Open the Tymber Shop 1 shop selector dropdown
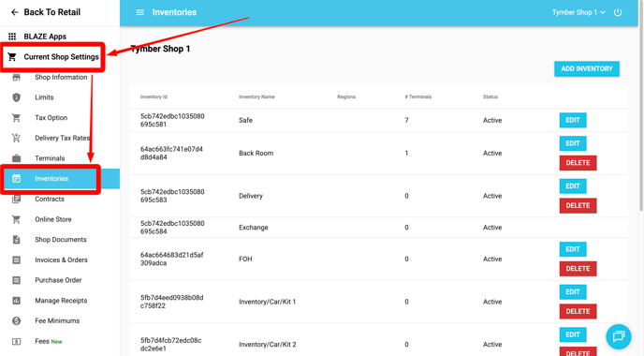This screenshot has width=644, height=356. (x=578, y=12)
